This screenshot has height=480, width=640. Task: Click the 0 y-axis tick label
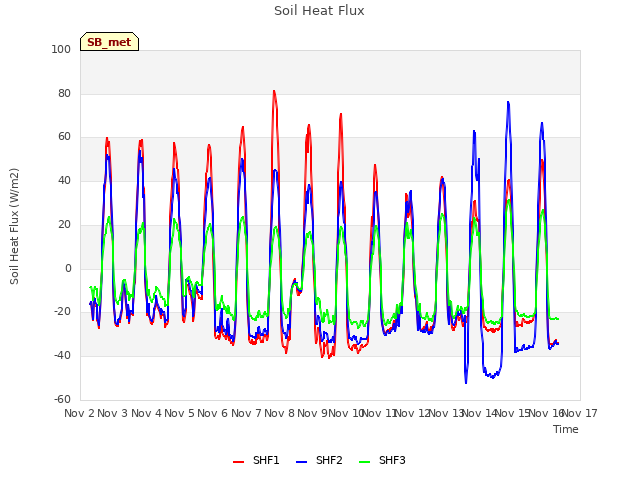[x=68, y=269]
